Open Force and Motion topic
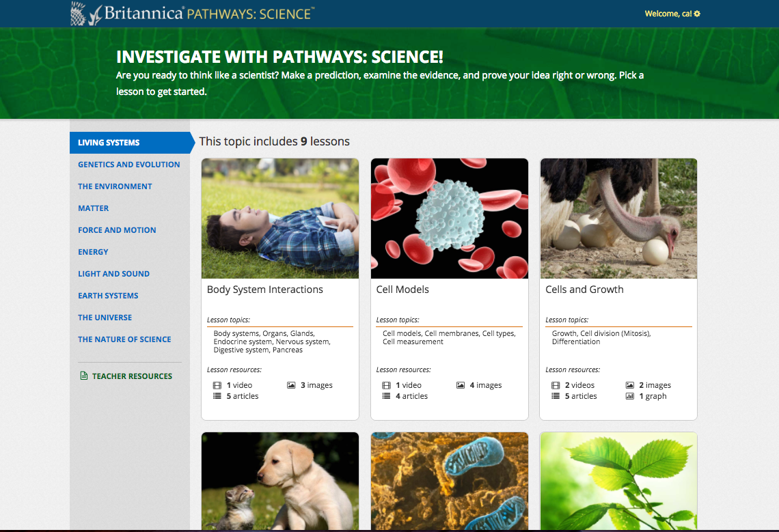Image resolution: width=779 pixels, height=532 pixels. pos(117,230)
